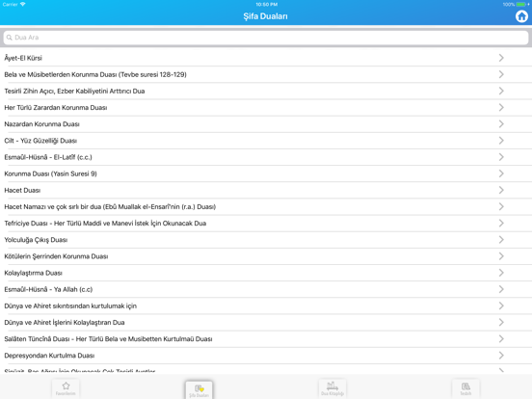Image resolution: width=532 pixels, height=399 pixels.
Task: Click the magnifier icon in search bar
Action: [x=10, y=38]
